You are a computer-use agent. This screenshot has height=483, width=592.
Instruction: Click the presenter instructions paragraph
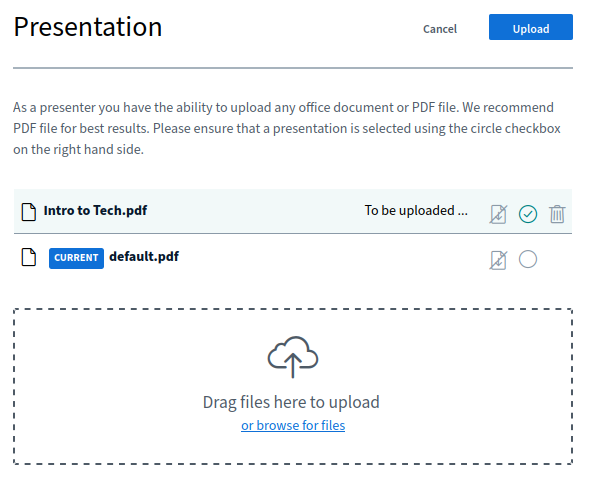click(287, 128)
